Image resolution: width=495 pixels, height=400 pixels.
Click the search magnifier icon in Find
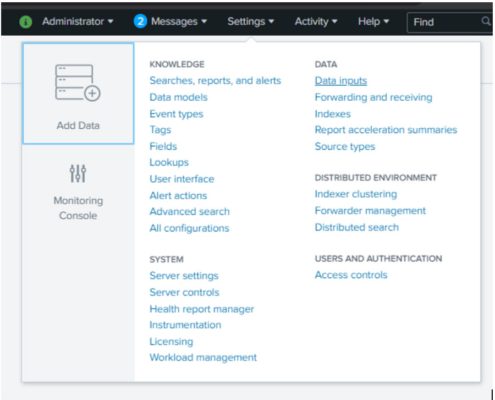pyautogui.click(x=486, y=21)
